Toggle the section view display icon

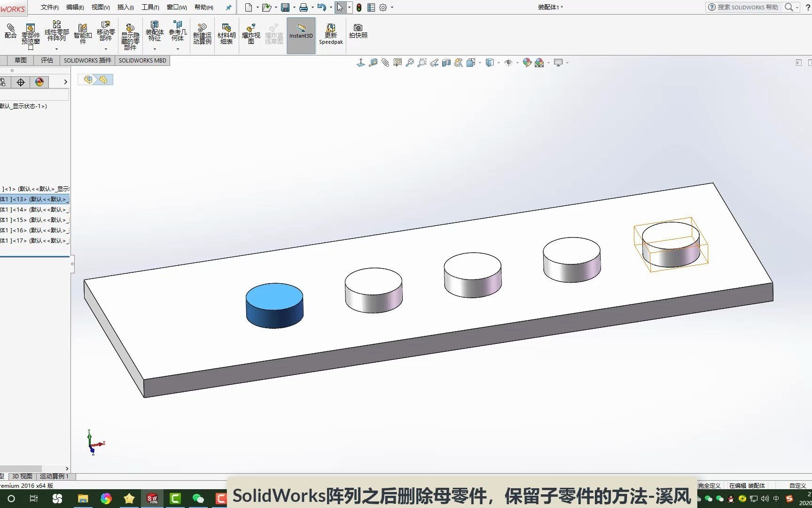point(446,63)
